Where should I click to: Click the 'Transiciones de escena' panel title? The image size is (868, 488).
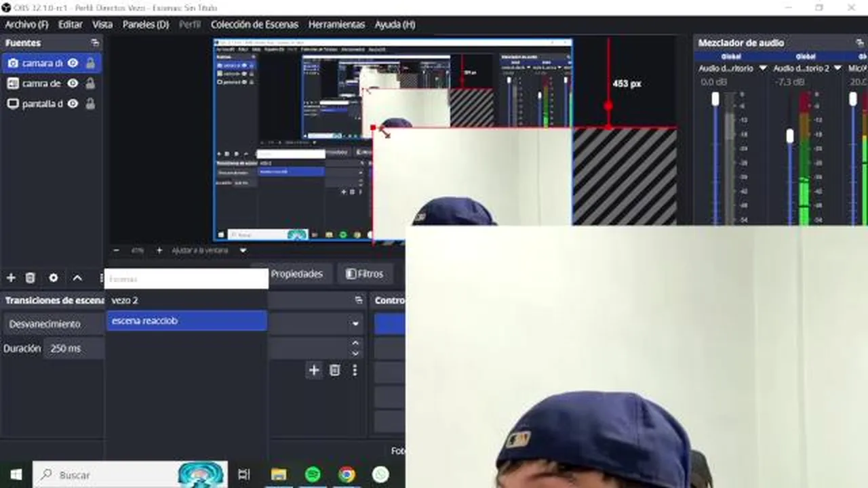point(54,300)
